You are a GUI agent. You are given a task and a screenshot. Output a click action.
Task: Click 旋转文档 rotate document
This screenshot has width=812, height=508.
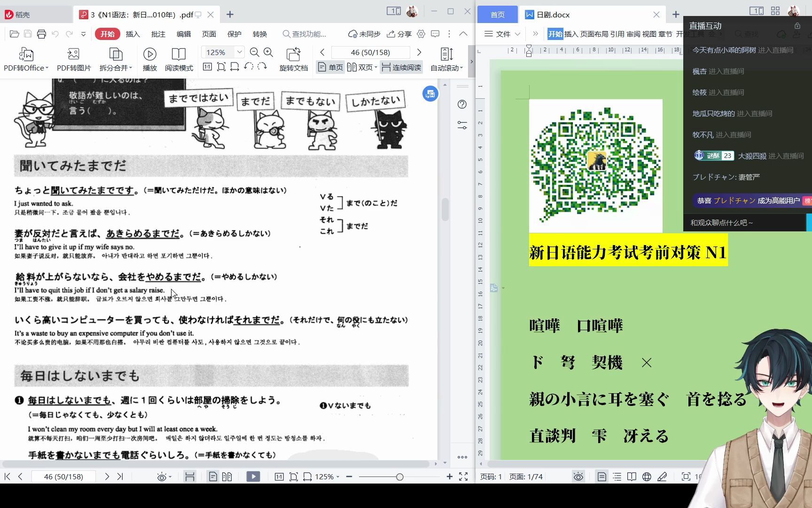tap(294, 60)
